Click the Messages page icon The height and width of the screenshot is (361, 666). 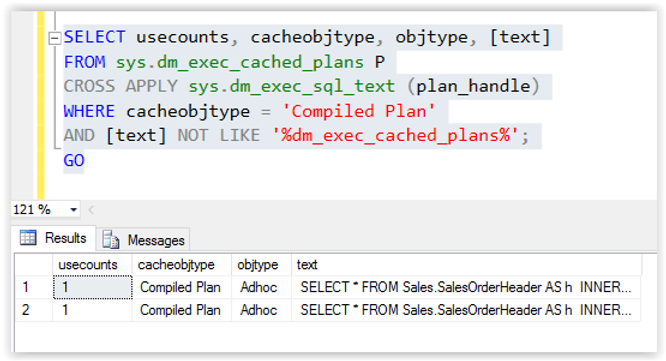(x=111, y=240)
